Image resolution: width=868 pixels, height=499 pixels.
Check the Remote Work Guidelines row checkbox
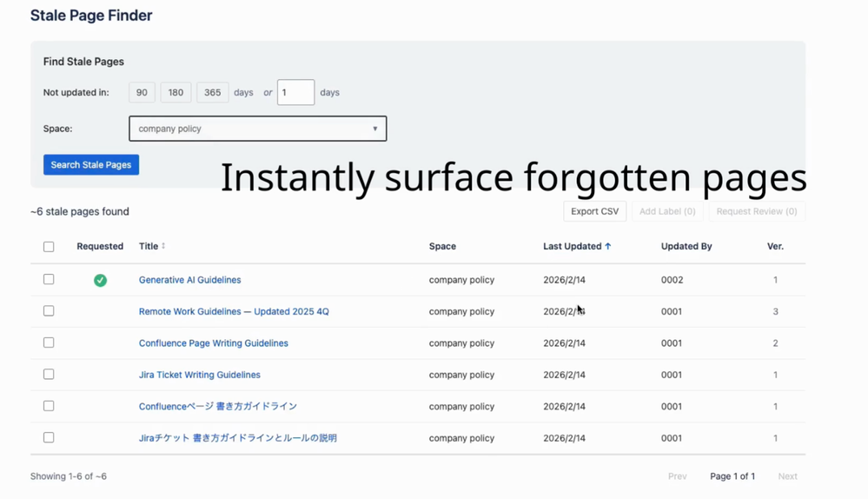click(x=49, y=310)
